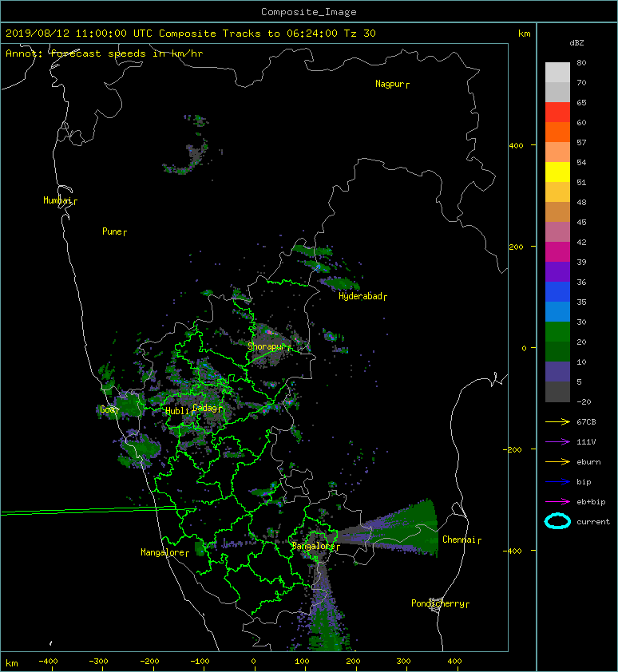This screenshot has width=618, height=672.
Task: Click the 45 value on dBZ scale
Action: coord(581,223)
